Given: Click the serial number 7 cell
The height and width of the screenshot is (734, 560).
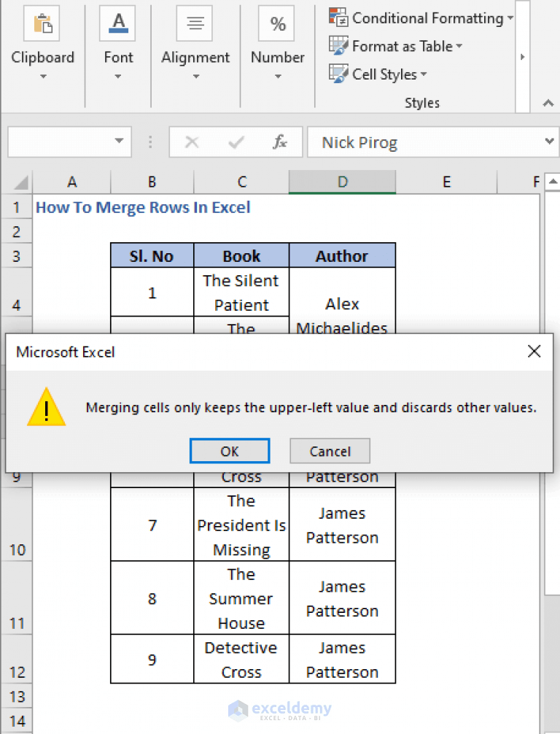Looking at the screenshot, I should coord(152,525).
